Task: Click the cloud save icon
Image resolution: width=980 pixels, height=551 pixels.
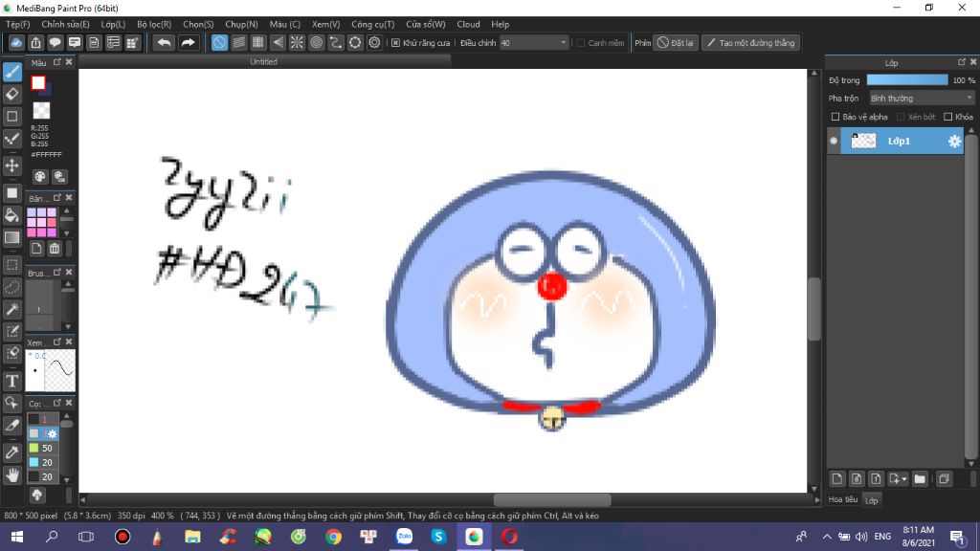Action: [16, 42]
